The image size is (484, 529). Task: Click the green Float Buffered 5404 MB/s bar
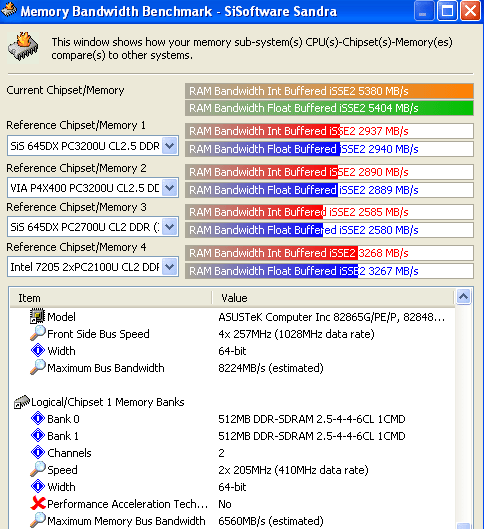click(329, 108)
